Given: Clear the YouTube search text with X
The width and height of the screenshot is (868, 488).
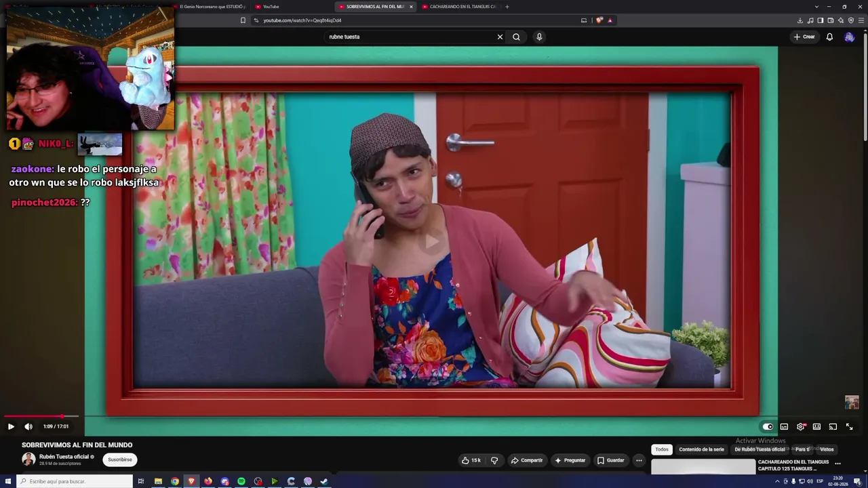Looking at the screenshot, I should (500, 37).
